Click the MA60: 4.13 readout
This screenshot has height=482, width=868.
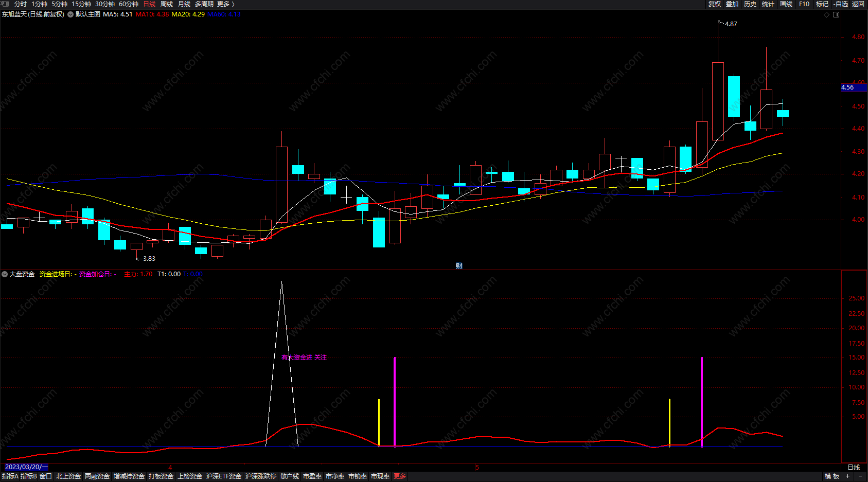coord(224,14)
